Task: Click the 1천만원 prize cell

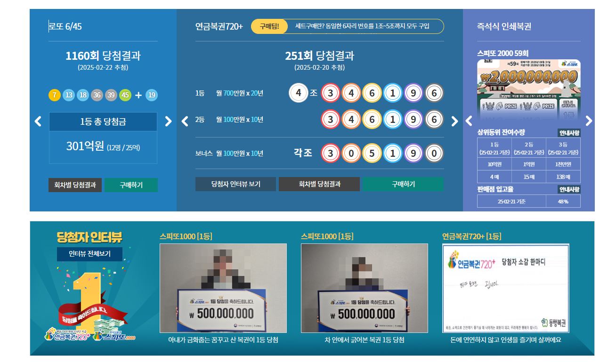Action: pyautogui.click(x=563, y=164)
